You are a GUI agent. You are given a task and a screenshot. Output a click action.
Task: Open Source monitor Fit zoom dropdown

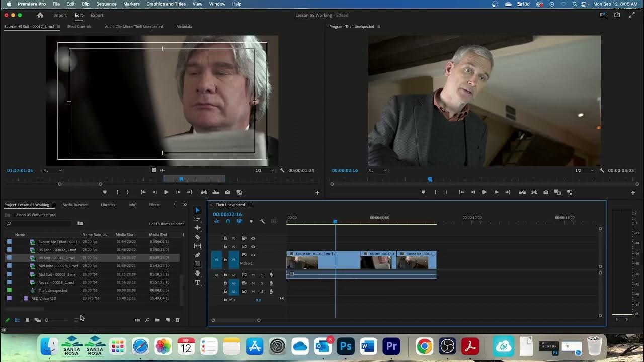(52, 170)
